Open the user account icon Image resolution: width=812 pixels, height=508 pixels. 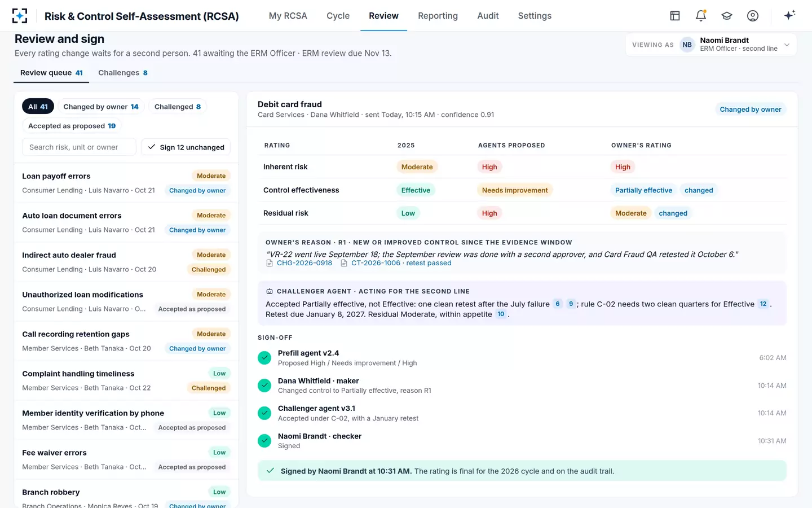tap(753, 16)
